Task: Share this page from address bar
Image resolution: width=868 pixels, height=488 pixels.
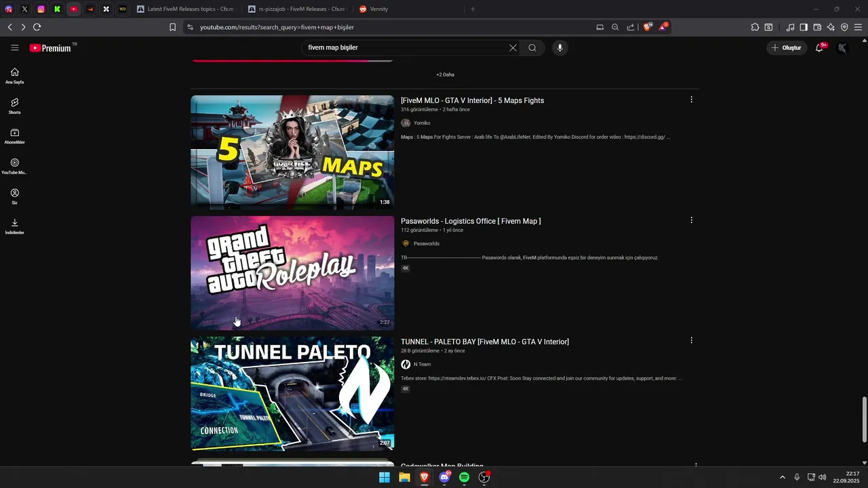Action: (631, 27)
